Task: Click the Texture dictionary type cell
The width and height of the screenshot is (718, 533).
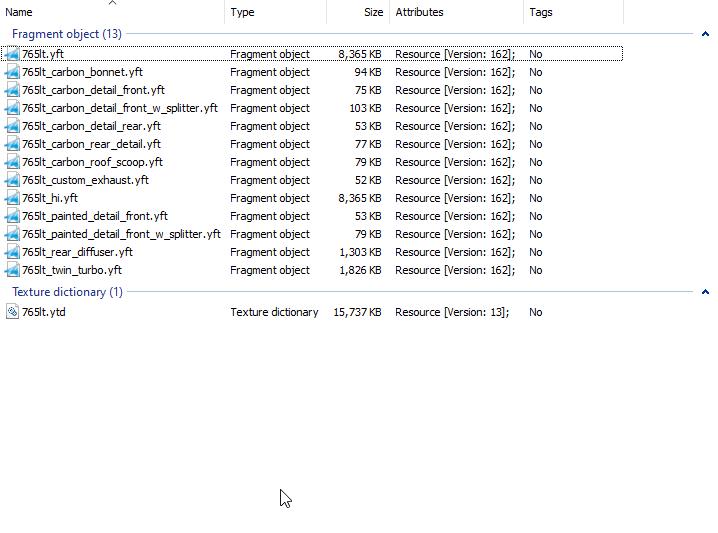Action: pyautogui.click(x=274, y=312)
